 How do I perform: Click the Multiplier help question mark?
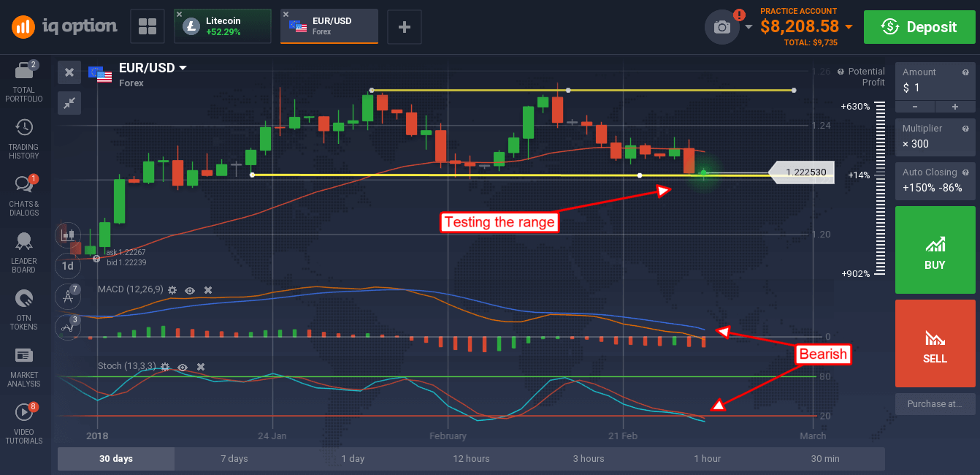pos(965,128)
